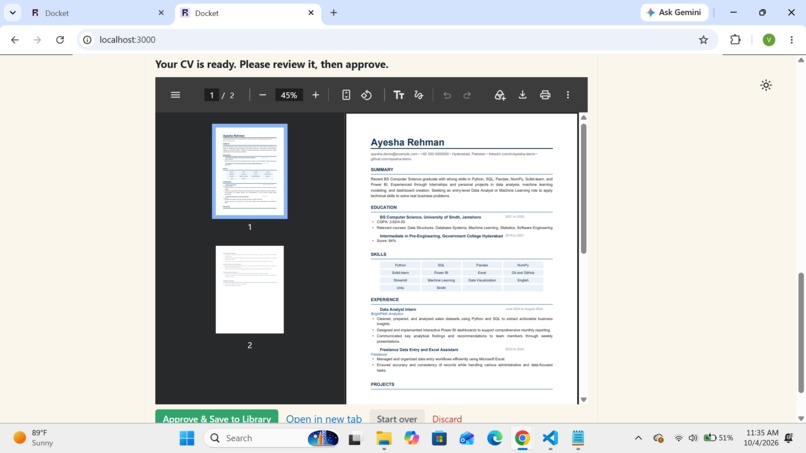Viewport: 806px width, 453px height.
Task: Select the text annotation tool
Action: point(399,95)
